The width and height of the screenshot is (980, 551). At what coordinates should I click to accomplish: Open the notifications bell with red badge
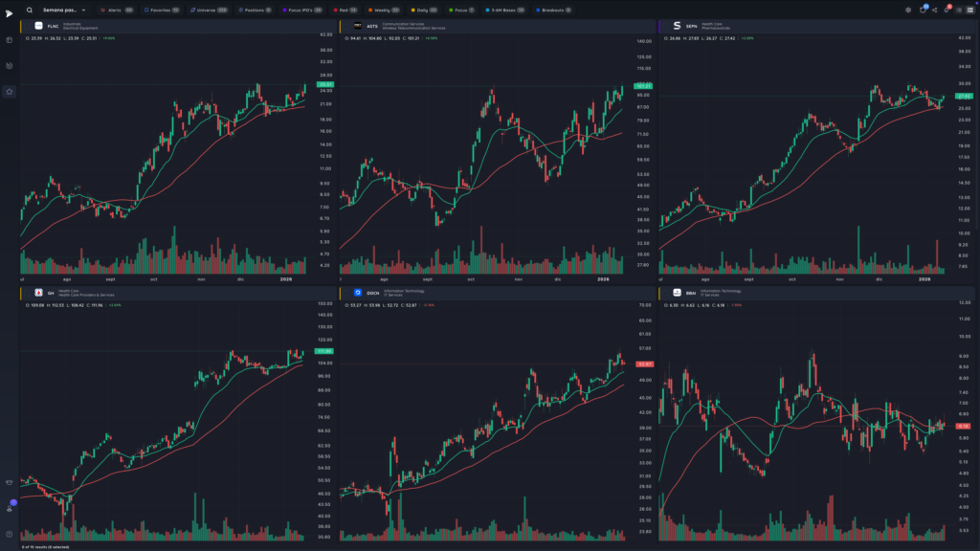(x=947, y=10)
